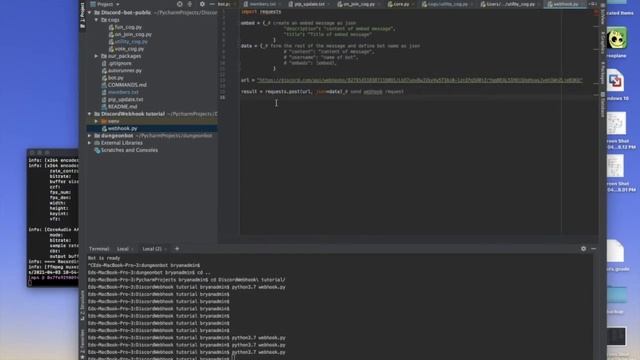Select members.txt in project tree
640x360 pixels.
[x=120, y=92]
